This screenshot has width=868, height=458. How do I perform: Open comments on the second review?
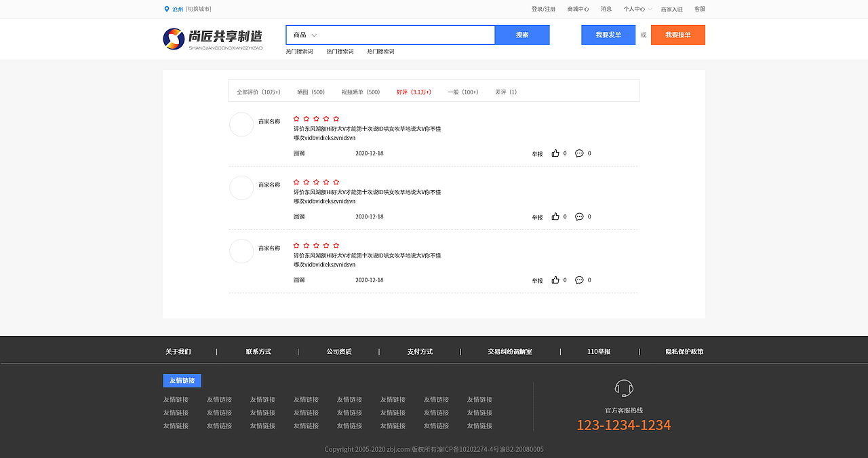click(579, 216)
